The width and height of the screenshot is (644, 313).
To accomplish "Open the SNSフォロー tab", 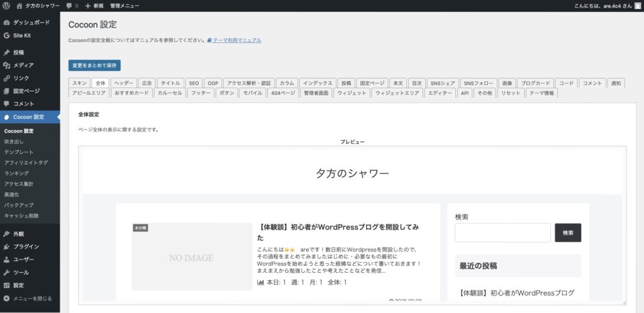I will [479, 83].
